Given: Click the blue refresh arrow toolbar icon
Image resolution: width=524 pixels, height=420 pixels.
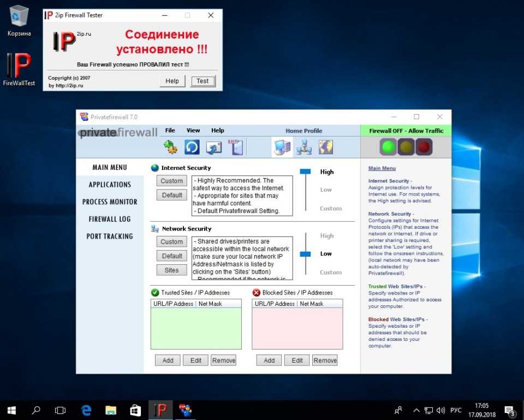Looking at the screenshot, I should (x=192, y=147).
